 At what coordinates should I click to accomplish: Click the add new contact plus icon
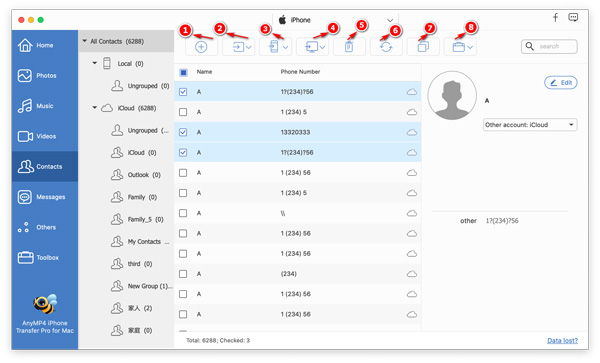pos(201,47)
